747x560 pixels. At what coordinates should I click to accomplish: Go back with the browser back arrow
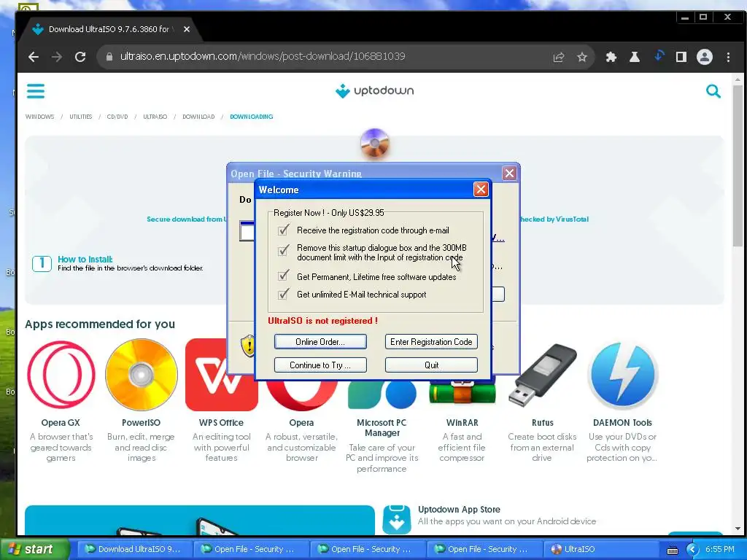pyautogui.click(x=33, y=57)
